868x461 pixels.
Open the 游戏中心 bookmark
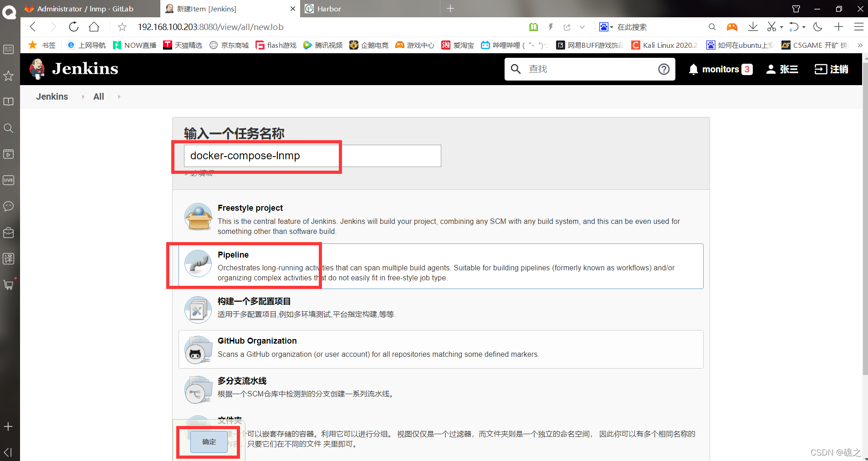coord(414,45)
